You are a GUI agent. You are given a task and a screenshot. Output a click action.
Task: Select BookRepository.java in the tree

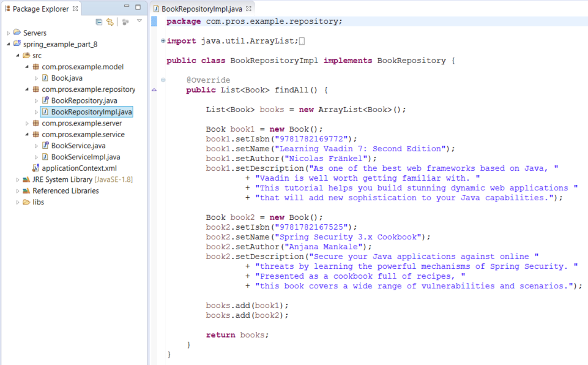[x=84, y=100]
